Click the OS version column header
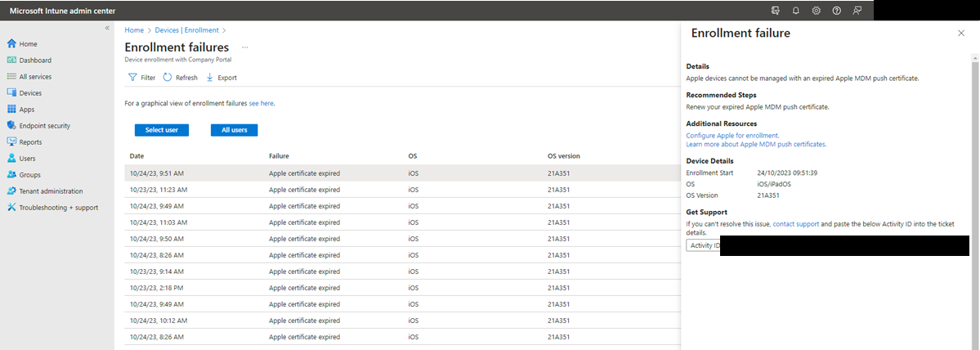The height and width of the screenshot is (350, 980). point(564,155)
